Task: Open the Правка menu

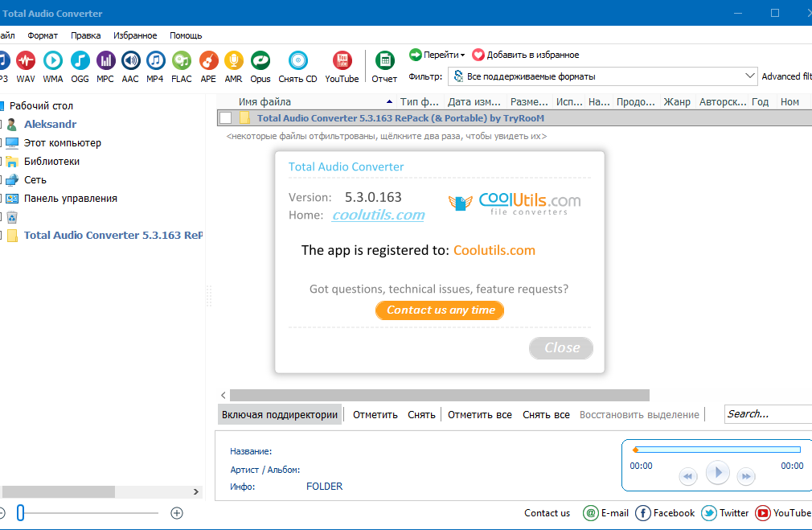Action: (x=85, y=35)
